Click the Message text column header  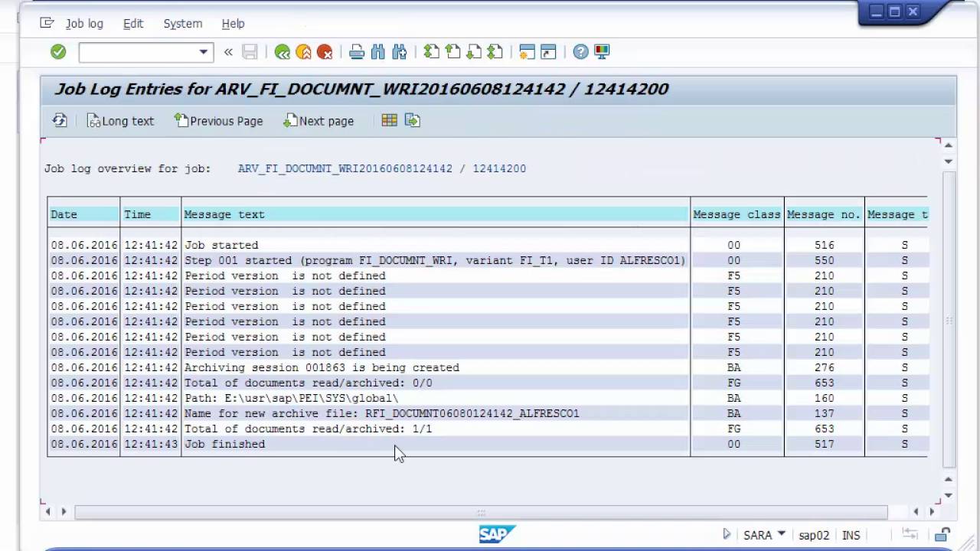436,214
